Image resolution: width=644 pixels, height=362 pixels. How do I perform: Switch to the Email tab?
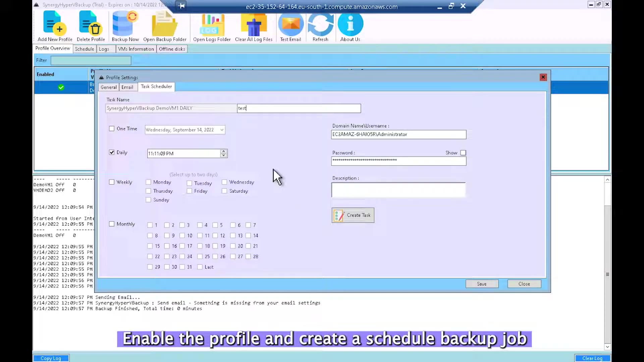[x=128, y=87]
